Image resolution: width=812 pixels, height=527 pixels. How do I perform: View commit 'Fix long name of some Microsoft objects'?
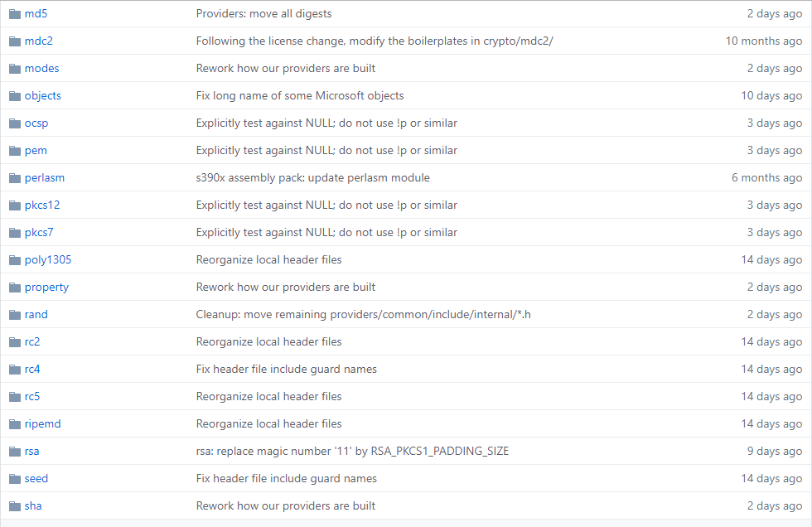pos(300,95)
